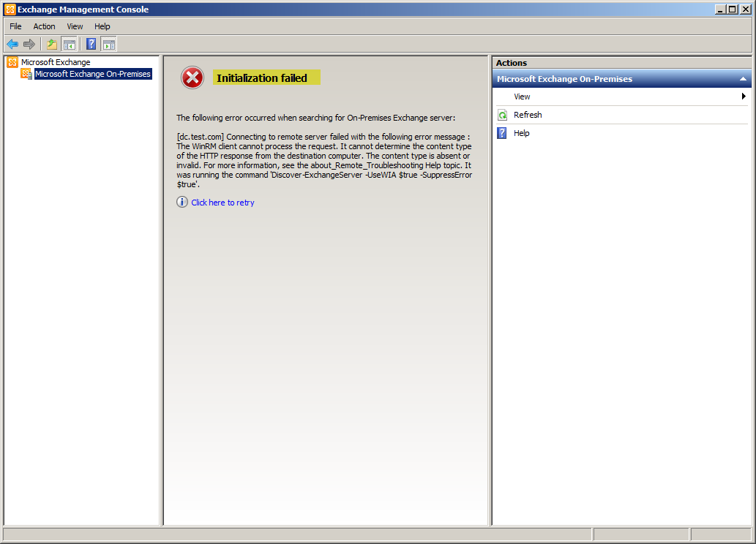Maximize the Exchange Management Console window
This screenshot has height=544, width=756.
point(733,10)
